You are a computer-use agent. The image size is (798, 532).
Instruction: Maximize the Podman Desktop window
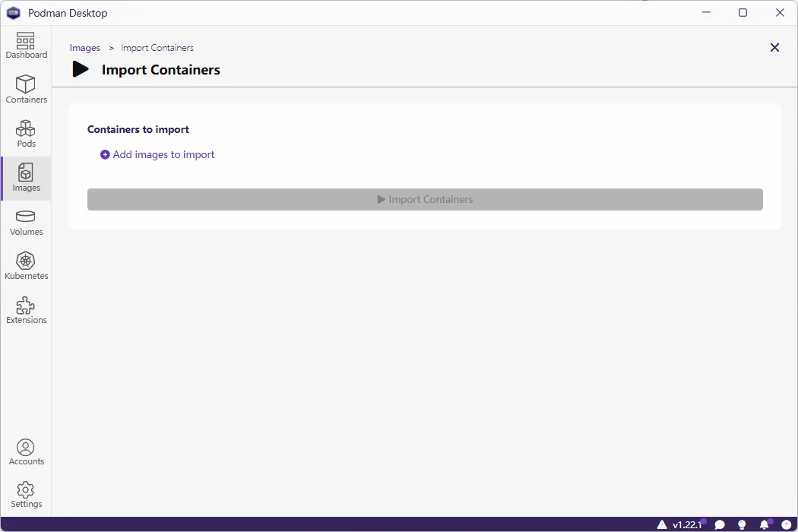point(743,13)
